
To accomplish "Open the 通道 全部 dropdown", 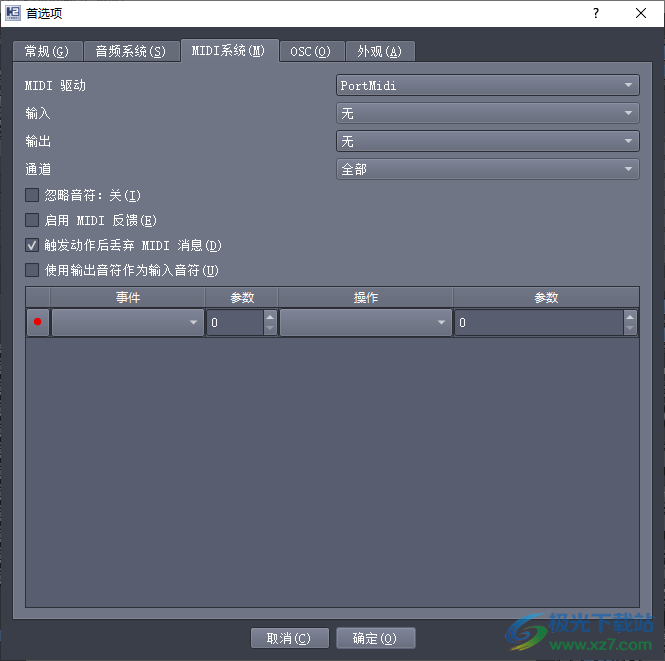I will [488, 169].
